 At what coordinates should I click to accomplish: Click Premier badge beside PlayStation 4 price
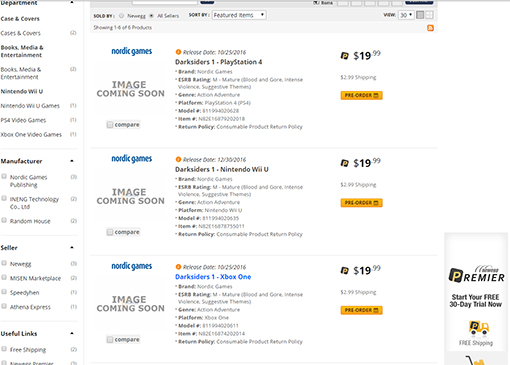(x=344, y=56)
